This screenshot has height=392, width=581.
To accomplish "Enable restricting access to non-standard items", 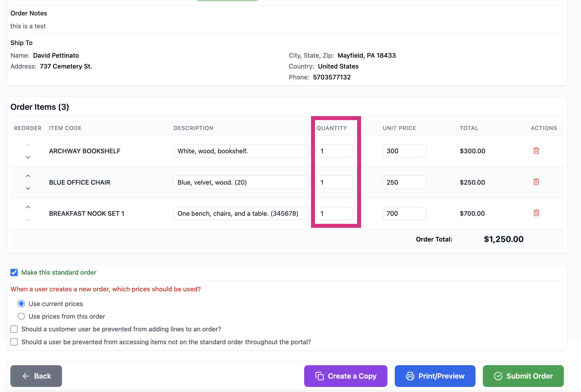I will [14, 342].
